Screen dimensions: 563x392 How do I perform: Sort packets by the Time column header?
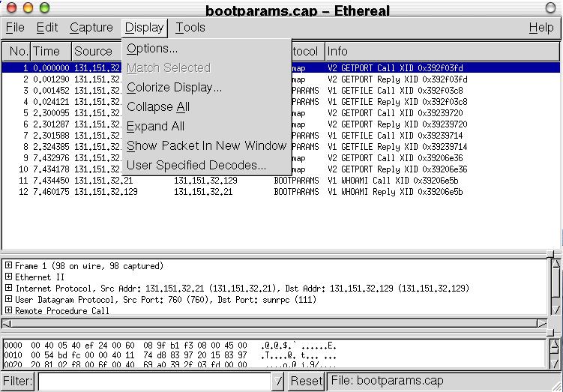51,51
